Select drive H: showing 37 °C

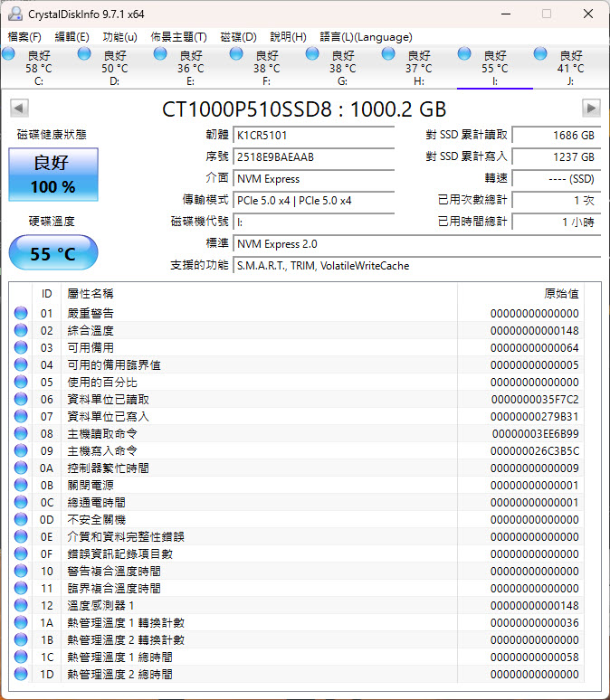pyautogui.click(x=418, y=68)
